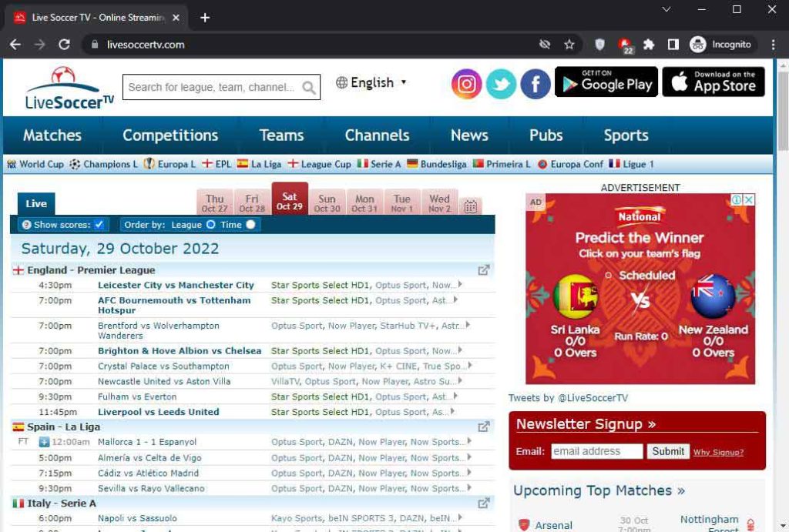Click the newsletter email address field
The width and height of the screenshot is (789, 532).
point(596,452)
